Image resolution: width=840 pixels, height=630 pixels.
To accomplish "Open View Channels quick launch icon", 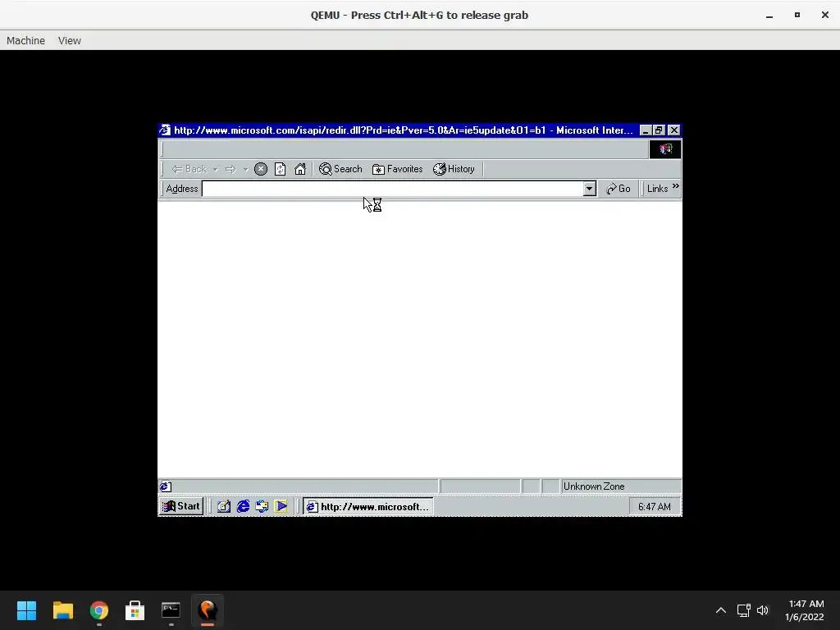I will pyautogui.click(x=281, y=506).
